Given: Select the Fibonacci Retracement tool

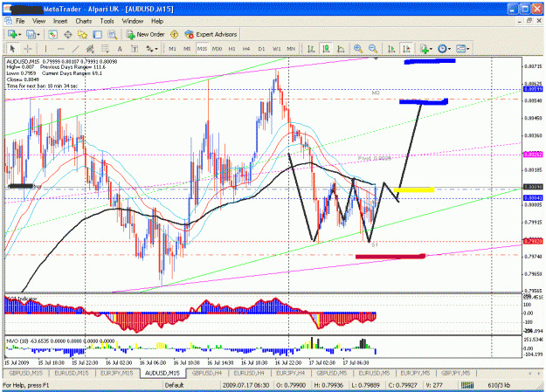Looking at the screenshot, I should [105, 49].
